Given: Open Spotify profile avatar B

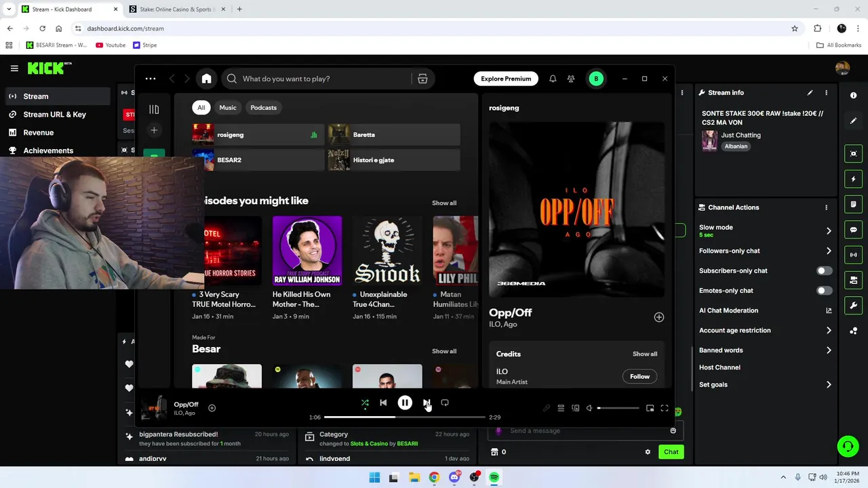Looking at the screenshot, I should tap(596, 79).
